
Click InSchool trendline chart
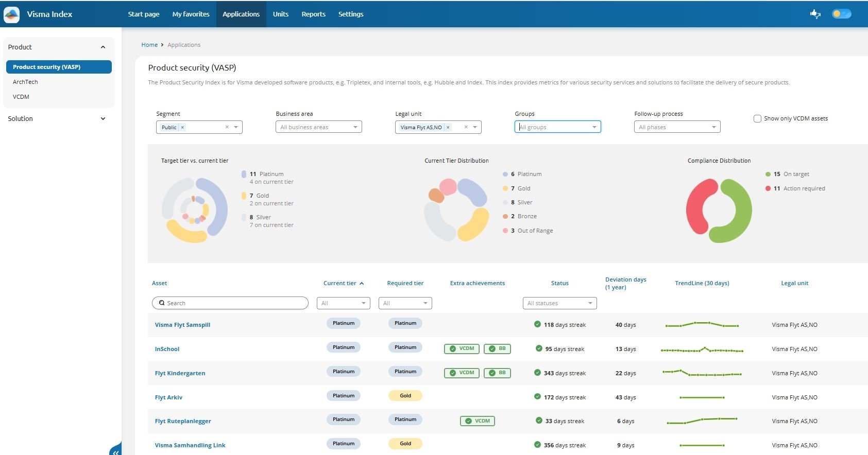702,350
